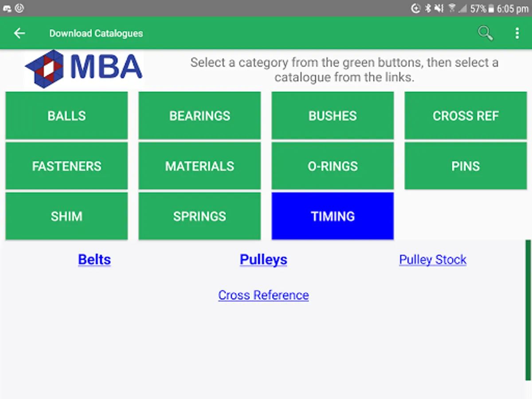532x399 pixels.
Task: Select the BEARINGS category button
Action: click(x=199, y=116)
